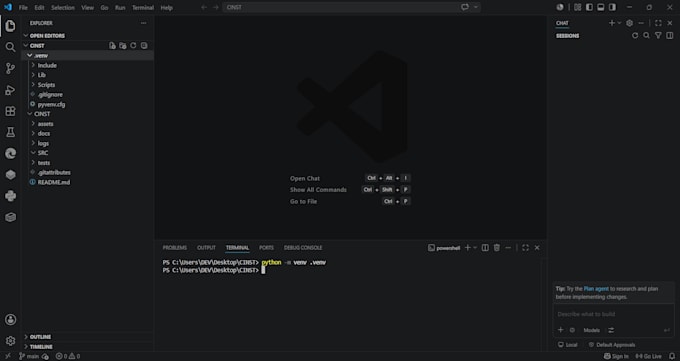Image resolution: width=680 pixels, height=361 pixels.
Task: Toggle secondary side bar visibility
Action: tap(612, 7)
